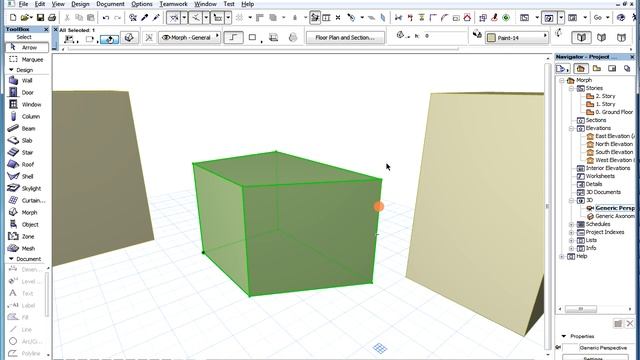Toggle the snap guides toolbar button
The height and width of the screenshot is (360, 640).
(196, 18)
